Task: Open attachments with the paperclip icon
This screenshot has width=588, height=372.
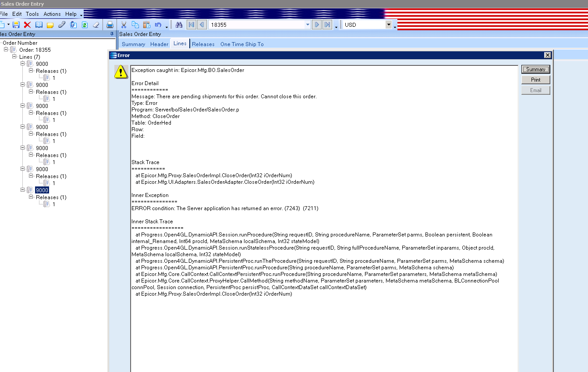Action: [73, 25]
